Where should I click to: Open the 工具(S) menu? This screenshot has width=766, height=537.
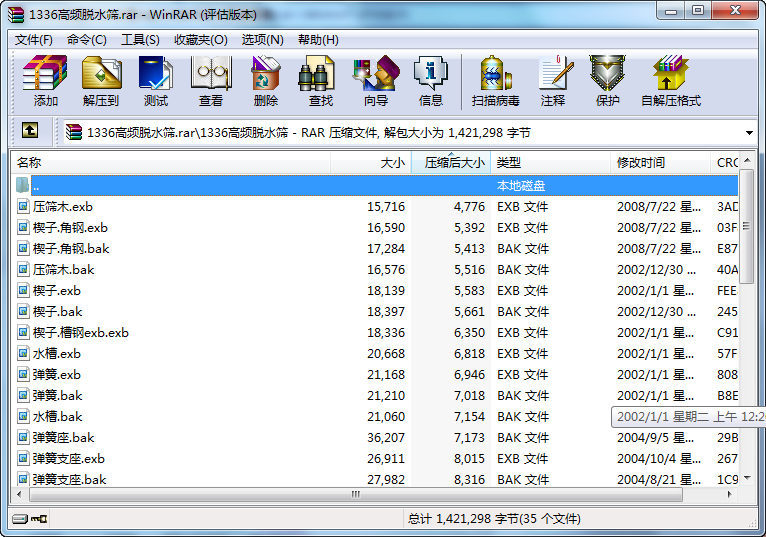[140, 40]
